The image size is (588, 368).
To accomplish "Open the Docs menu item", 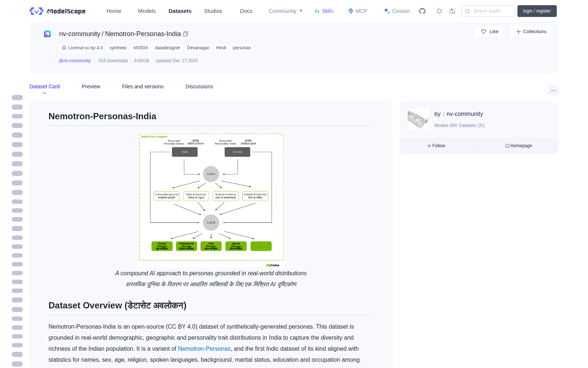I will 246,11.
